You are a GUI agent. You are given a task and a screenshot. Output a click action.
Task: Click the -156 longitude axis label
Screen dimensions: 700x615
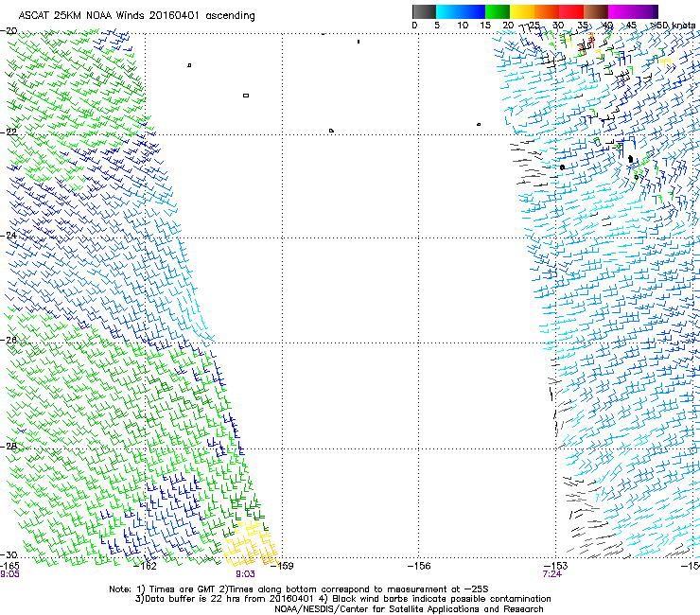click(x=419, y=566)
